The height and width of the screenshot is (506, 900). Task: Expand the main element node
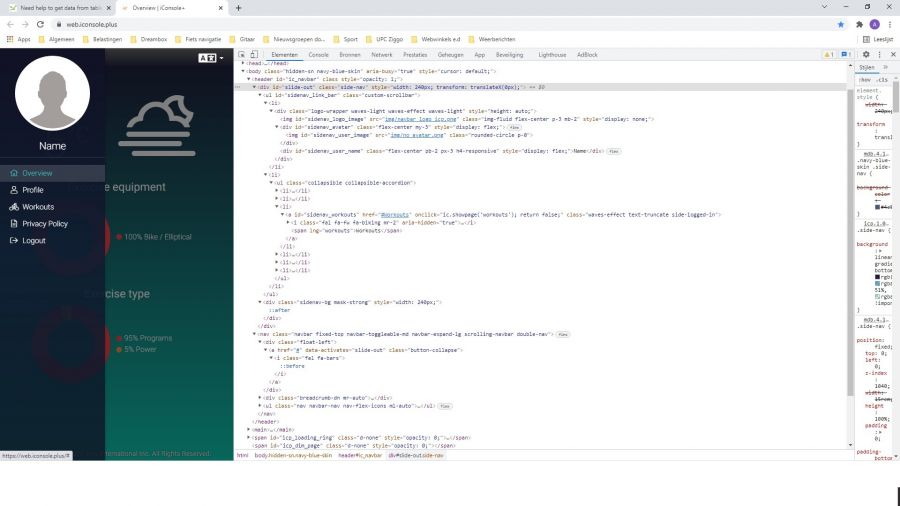249,429
